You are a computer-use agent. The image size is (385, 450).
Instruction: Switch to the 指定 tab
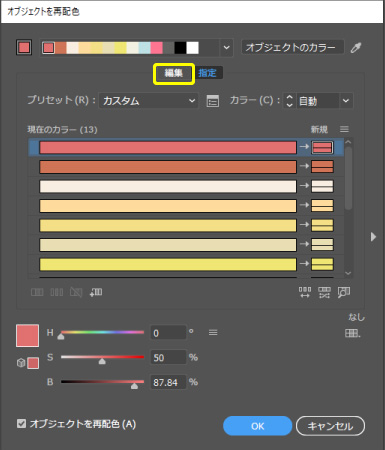click(x=207, y=73)
